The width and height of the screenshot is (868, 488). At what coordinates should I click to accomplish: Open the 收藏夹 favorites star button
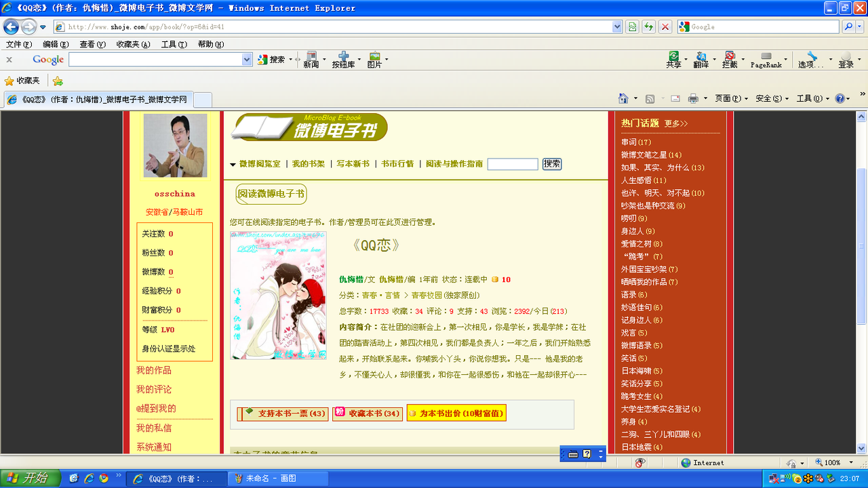coord(22,81)
